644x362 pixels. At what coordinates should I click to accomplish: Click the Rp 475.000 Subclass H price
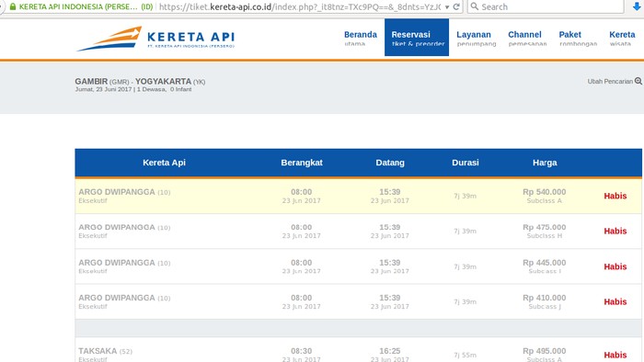[545, 231]
